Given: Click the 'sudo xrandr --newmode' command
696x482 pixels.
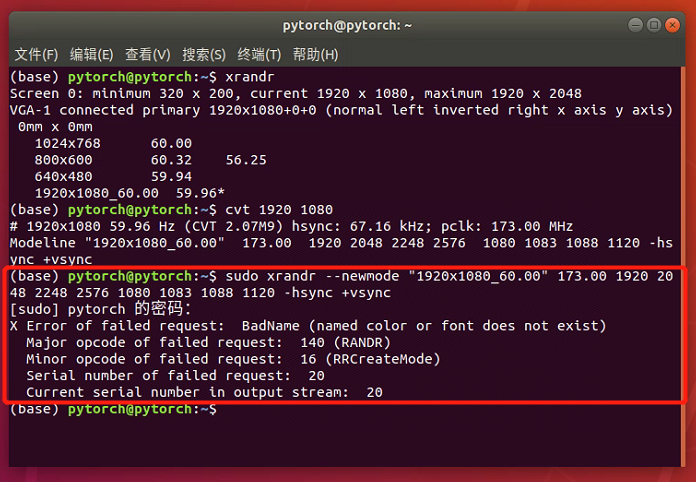Looking at the screenshot, I should point(312,276).
